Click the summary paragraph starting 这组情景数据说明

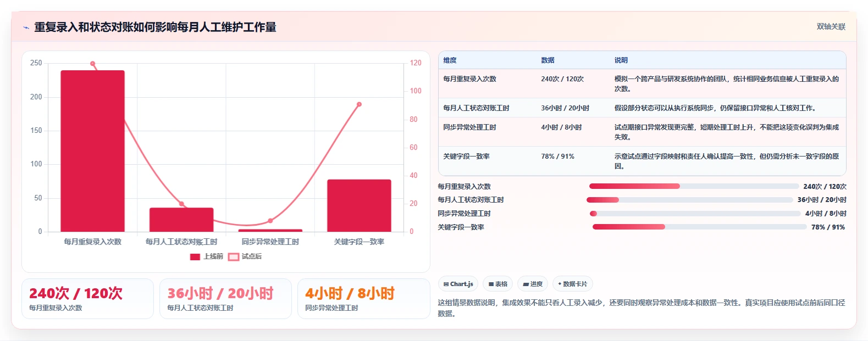coord(642,308)
